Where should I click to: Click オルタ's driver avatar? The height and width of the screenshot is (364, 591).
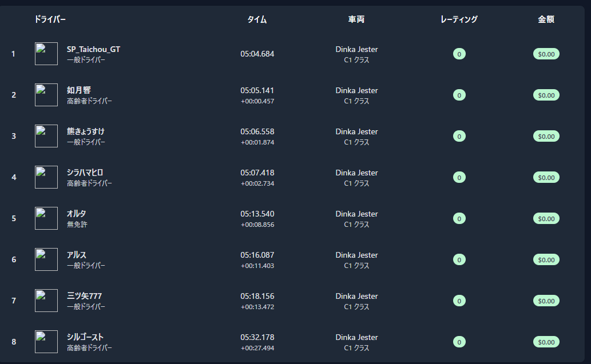click(46, 218)
